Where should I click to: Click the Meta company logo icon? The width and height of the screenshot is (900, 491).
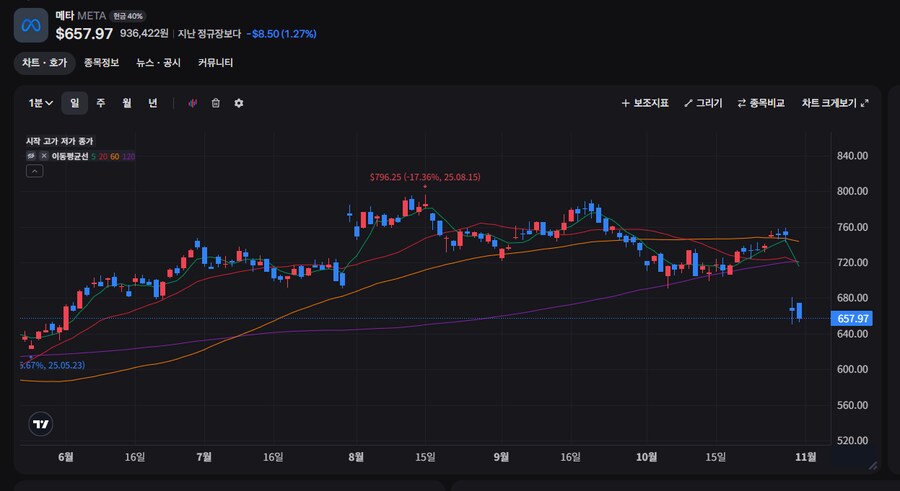31,25
